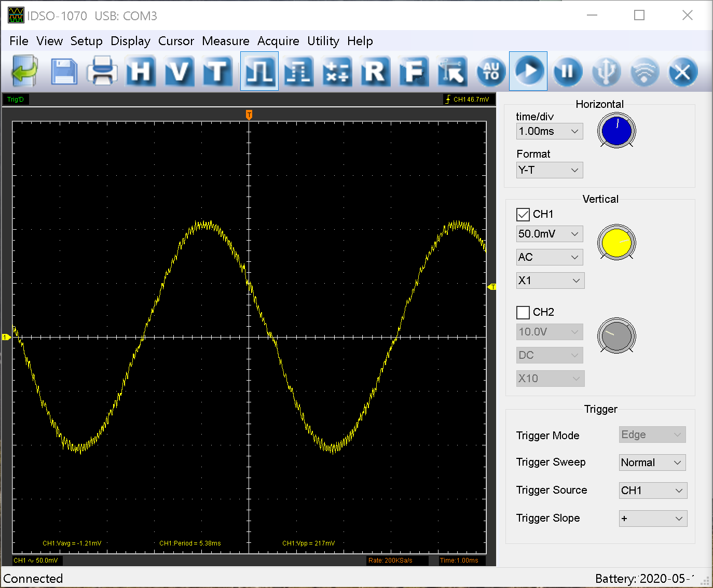Click the USB connection icon
The image size is (713, 588).
pyautogui.click(x=606, y=71)
